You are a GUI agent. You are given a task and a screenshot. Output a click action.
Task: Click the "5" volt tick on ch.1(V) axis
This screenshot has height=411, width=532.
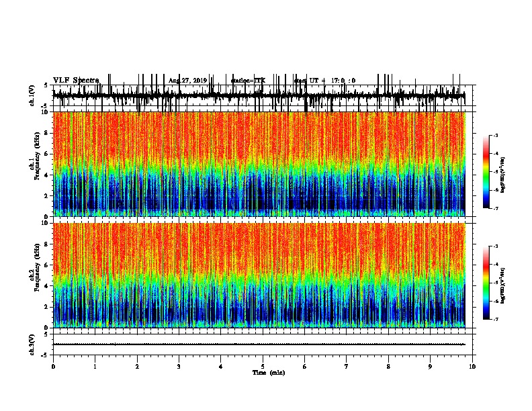click(x=46, y=85)
